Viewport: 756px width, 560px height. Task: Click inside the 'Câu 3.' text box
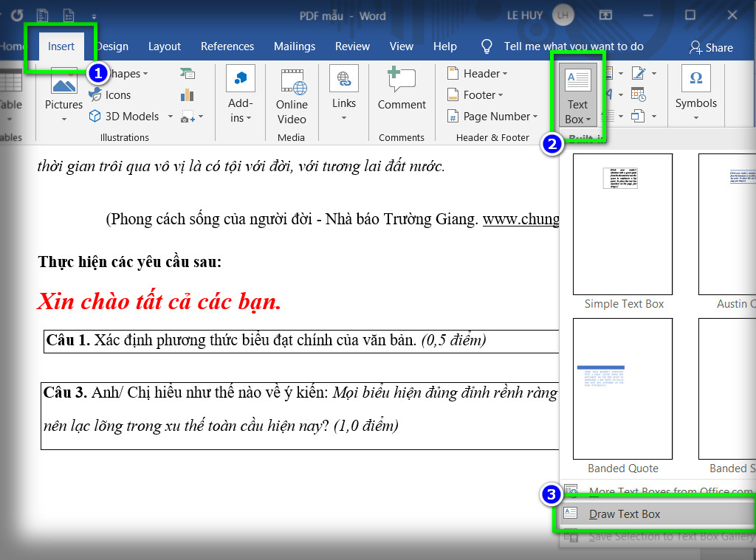coord(300,416)
